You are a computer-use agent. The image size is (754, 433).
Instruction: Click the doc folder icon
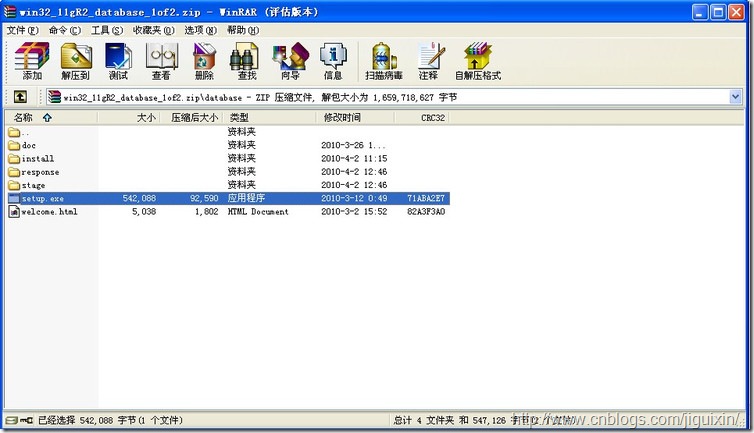pyautogui.click(x=14, y=145)
